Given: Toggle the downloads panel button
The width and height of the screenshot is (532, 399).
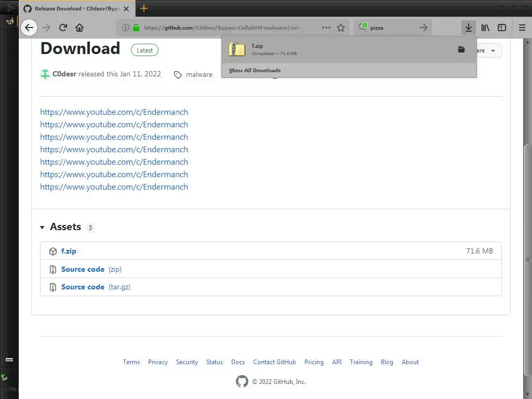Looking at the screenshot, I should pos(469,28).
